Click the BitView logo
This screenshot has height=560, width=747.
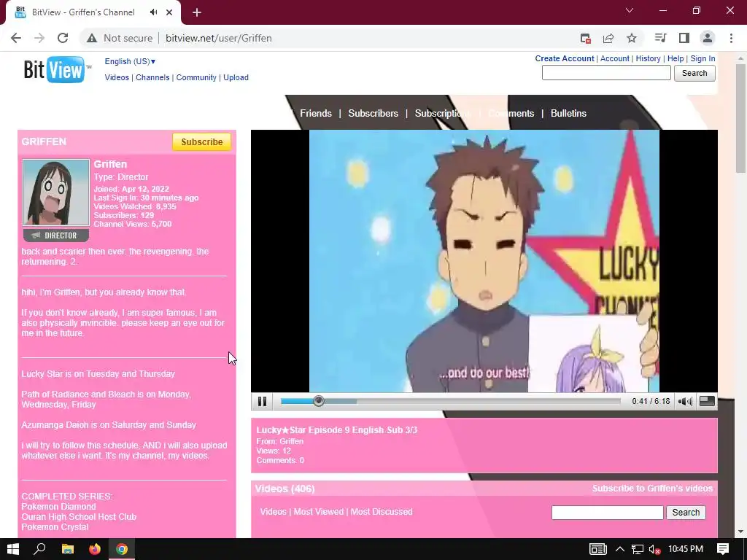tap(55, 69)
